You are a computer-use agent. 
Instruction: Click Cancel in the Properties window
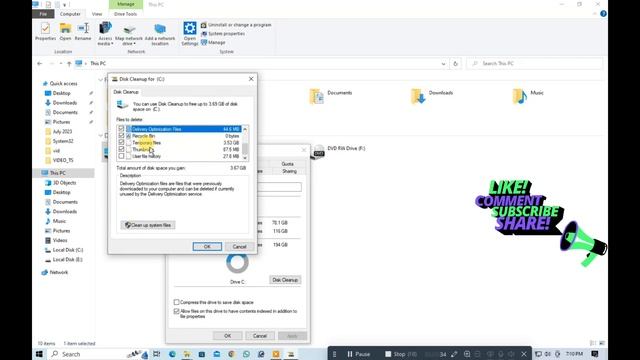pyautogui.click(x=260, y=336)
